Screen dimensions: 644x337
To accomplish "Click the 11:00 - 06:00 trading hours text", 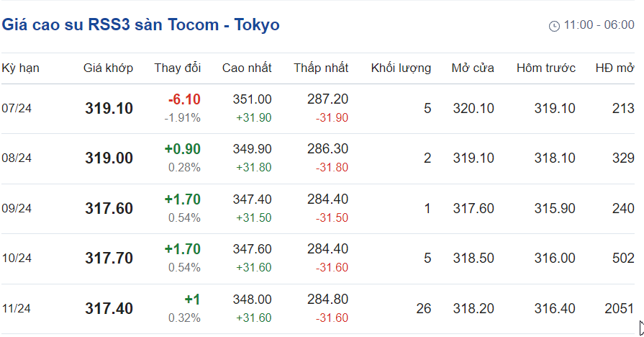I will (599, 25).
